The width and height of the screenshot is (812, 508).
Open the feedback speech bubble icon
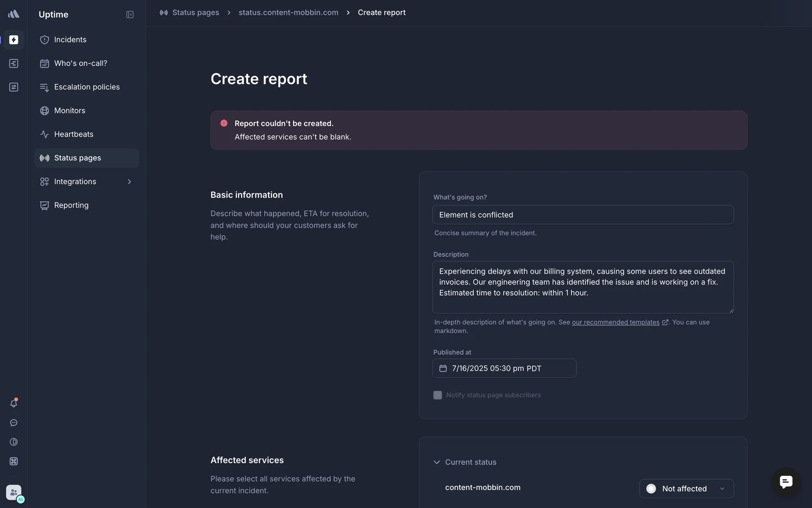[x=14, y=423]
